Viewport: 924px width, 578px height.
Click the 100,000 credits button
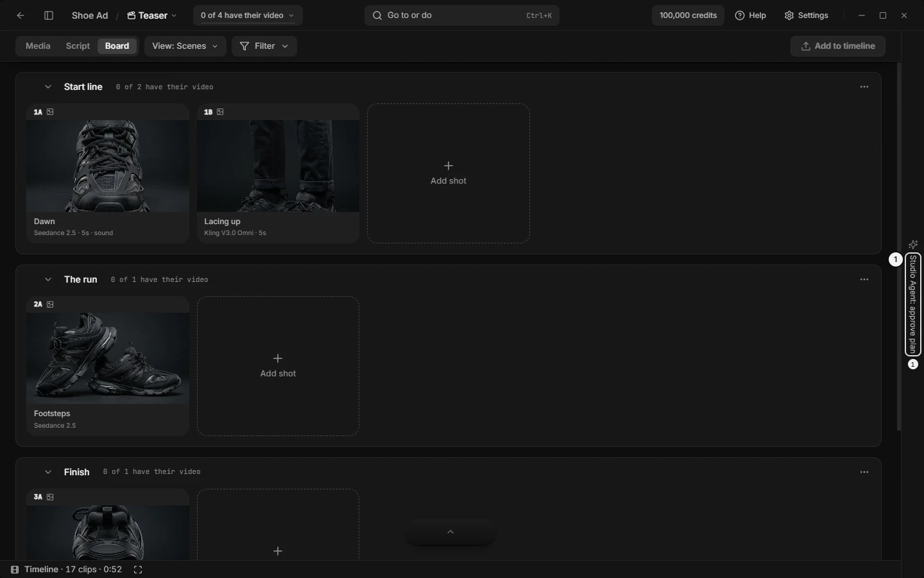[x=688, y=15]
